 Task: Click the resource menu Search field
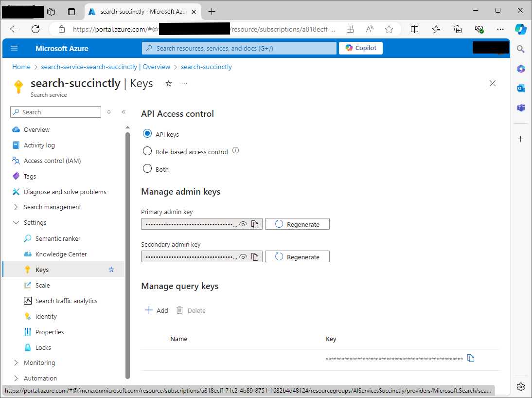[x=55, y=112]
